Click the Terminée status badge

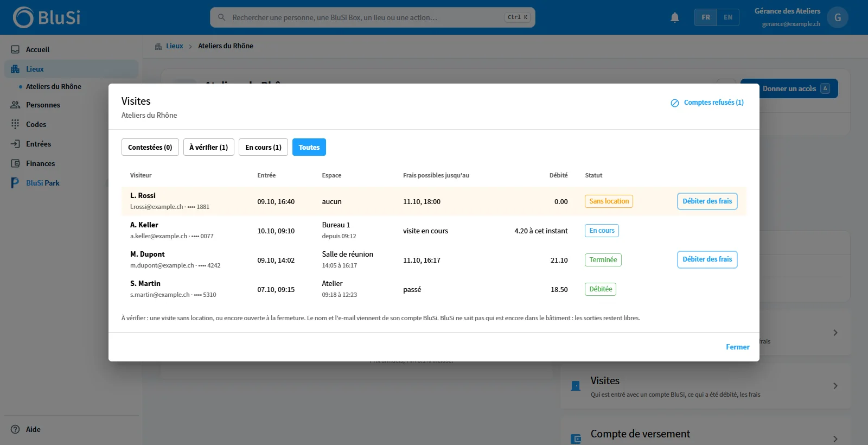pos(603,260)
